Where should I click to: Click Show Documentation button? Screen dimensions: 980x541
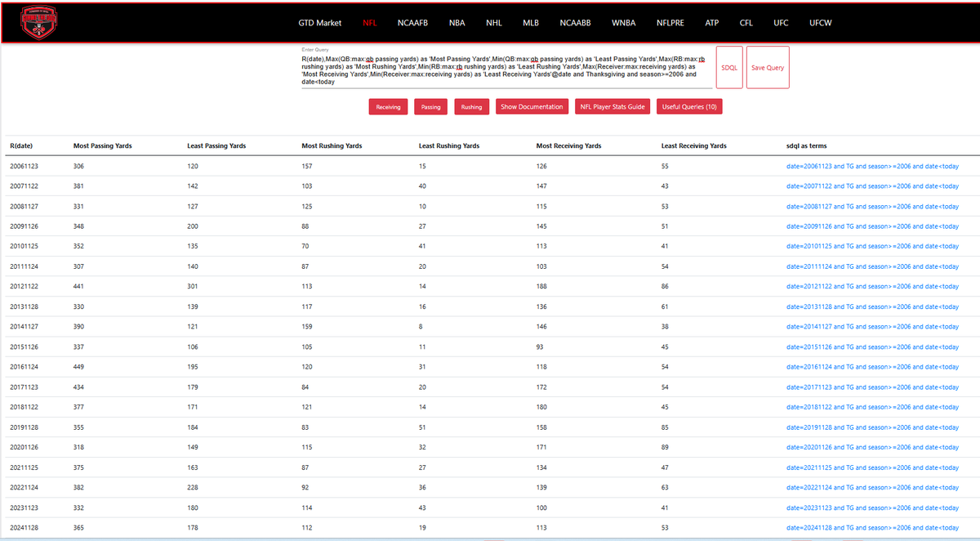click(x=532, y=107)
